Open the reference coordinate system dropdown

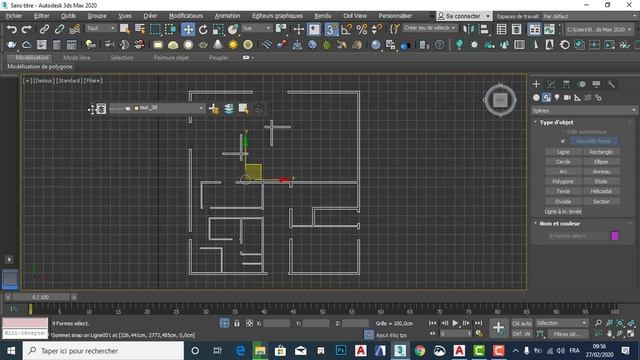pyautogui.click(x=256, y=28)
